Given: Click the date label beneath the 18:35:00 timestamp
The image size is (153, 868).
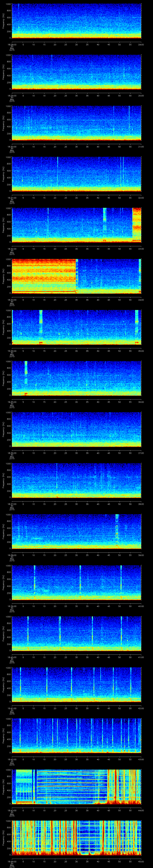Looking at the screenshot, I should point(12,406).
